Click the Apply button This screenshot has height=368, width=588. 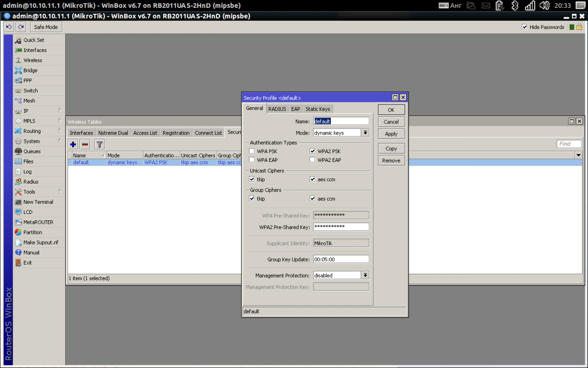pos(391,134)
